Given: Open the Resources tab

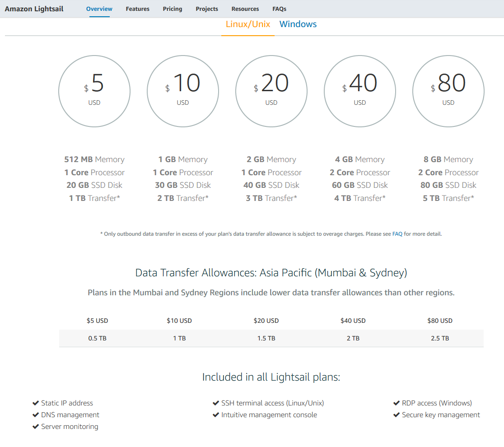Looking at the screenshot, I should pos(245,9).
